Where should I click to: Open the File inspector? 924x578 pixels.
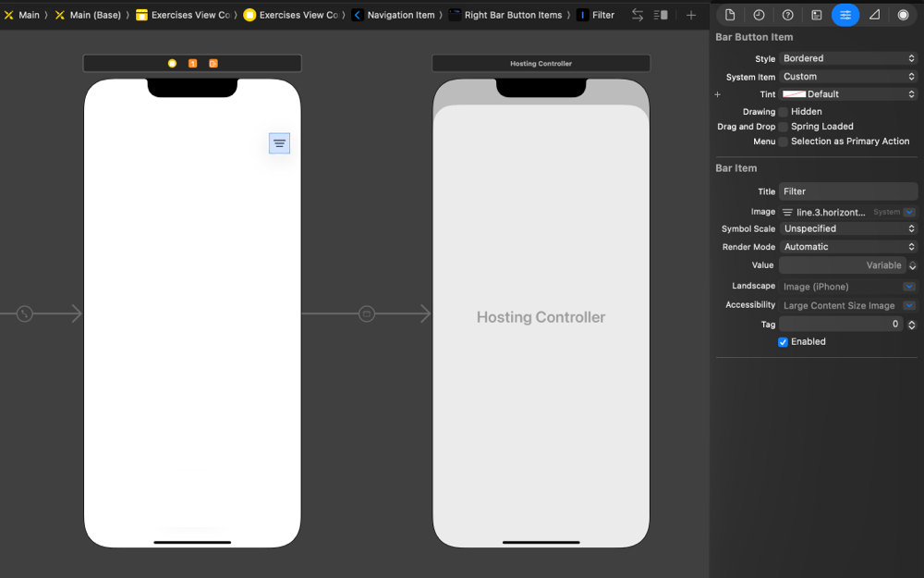pos(730,15)
